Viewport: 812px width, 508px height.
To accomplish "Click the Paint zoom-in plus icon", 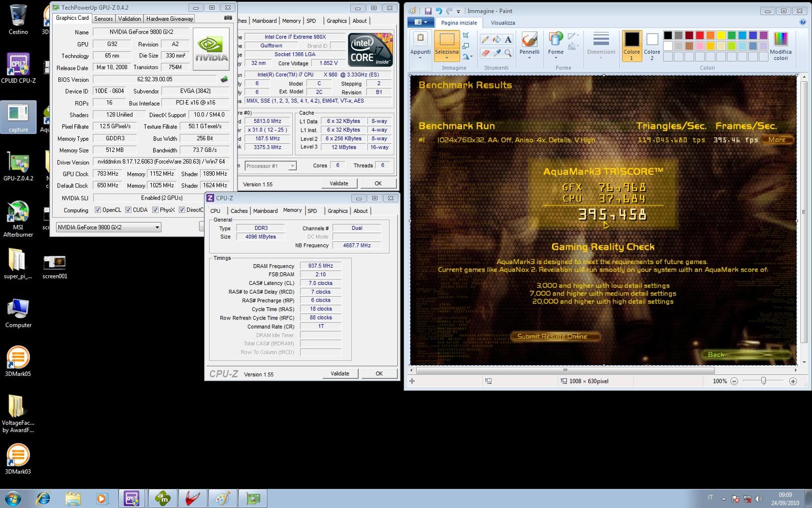I will click(793, 381).
